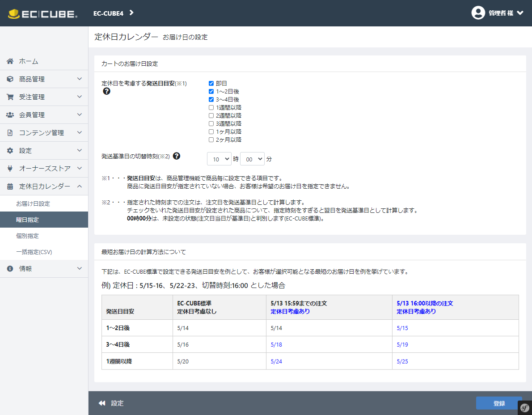Screen dimensions: 532x415
Task: Click the calendar icon for 定休日カレンダー
Action: pyautogui.click(x=10, y=186)
